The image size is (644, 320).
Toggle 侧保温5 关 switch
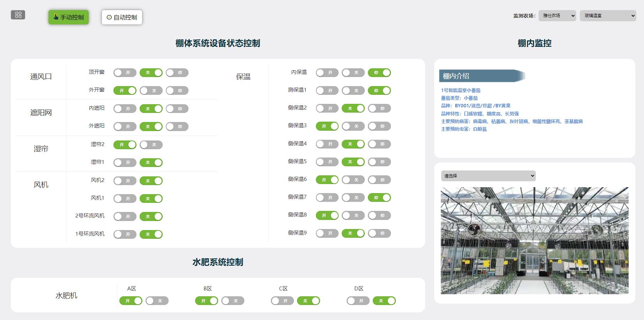[353, 162]
